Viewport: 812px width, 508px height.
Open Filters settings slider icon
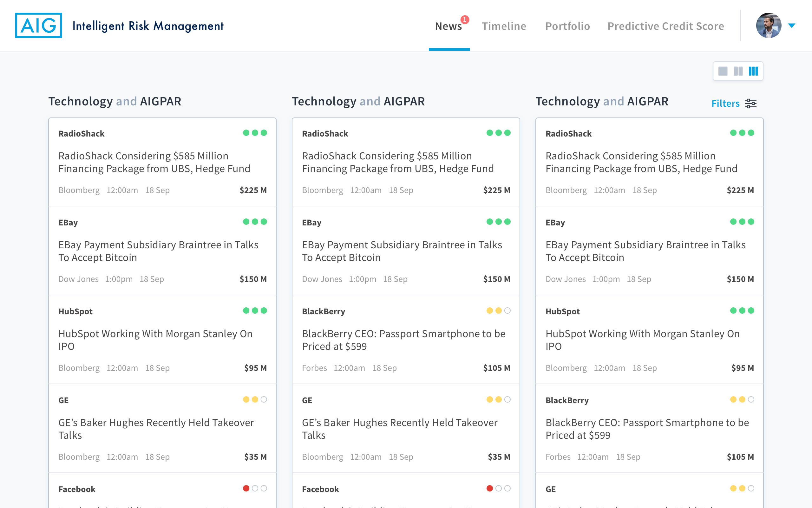tap(750, 104)
